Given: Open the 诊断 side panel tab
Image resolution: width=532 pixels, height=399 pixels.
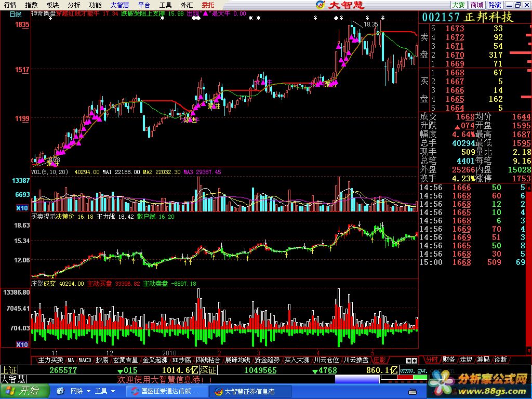Looking at the screenshot, I should 501,360.
